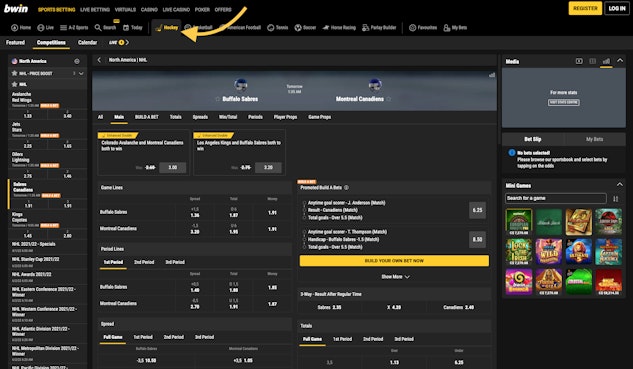
Task: Open match stats icon in event banner
Action: pos(492,75)
